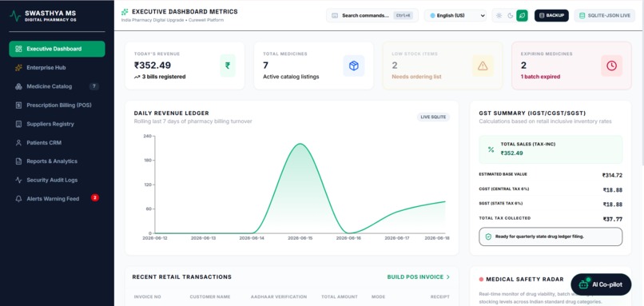This screenshot has width=644, height=306.
Task: Click the BACKUP button
Action: coord(551,16)
